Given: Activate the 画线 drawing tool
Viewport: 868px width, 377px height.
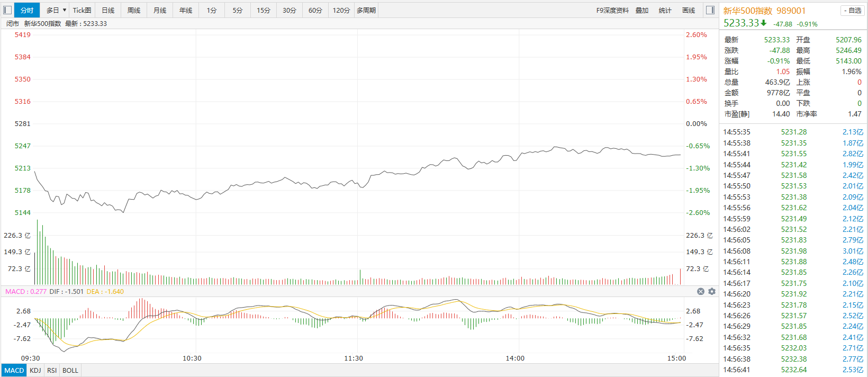Looking at the screenshot, I should tap(689, 10).
